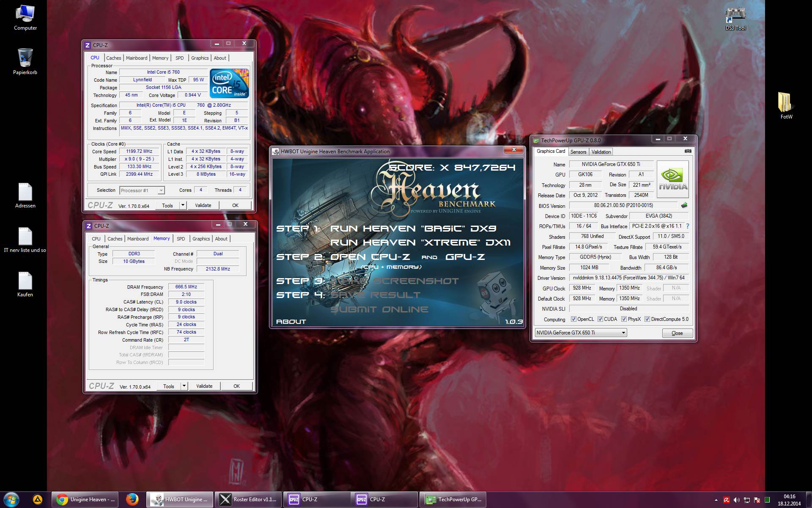
Task: Click the Driver Version value in GPU-Z
Action: (629, 278)
